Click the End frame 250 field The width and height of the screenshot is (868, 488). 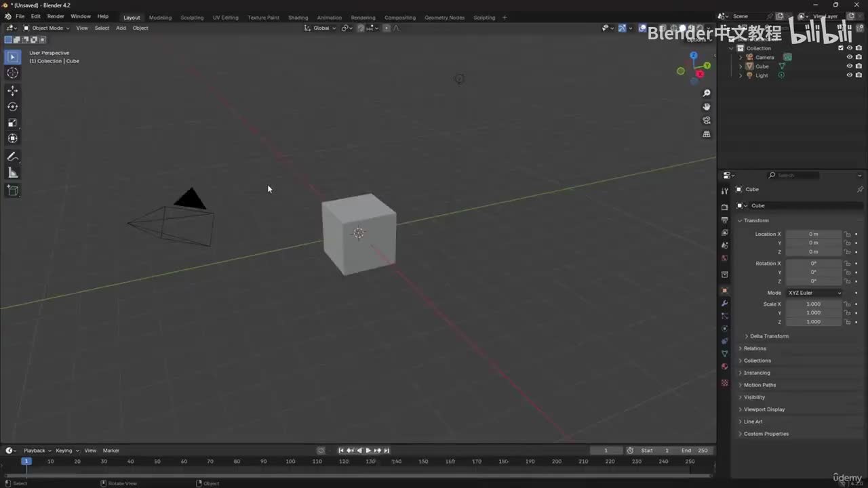(x=694, y=451)
